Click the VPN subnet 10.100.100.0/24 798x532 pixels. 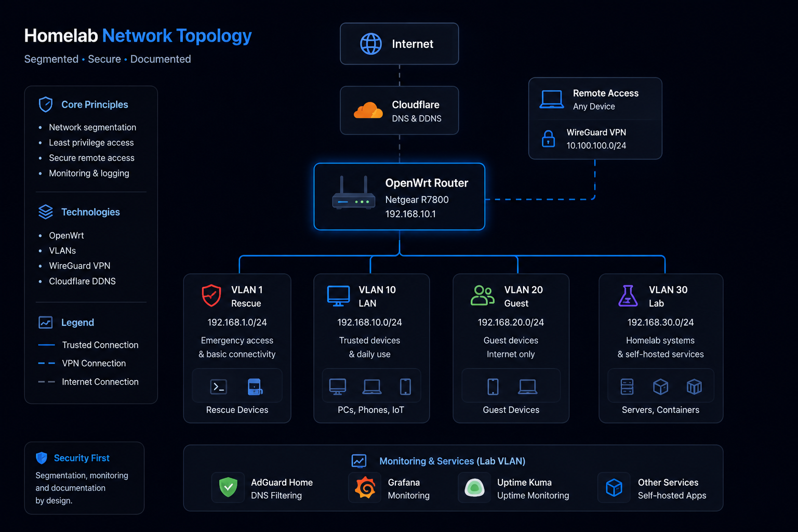tap(596, 145)
